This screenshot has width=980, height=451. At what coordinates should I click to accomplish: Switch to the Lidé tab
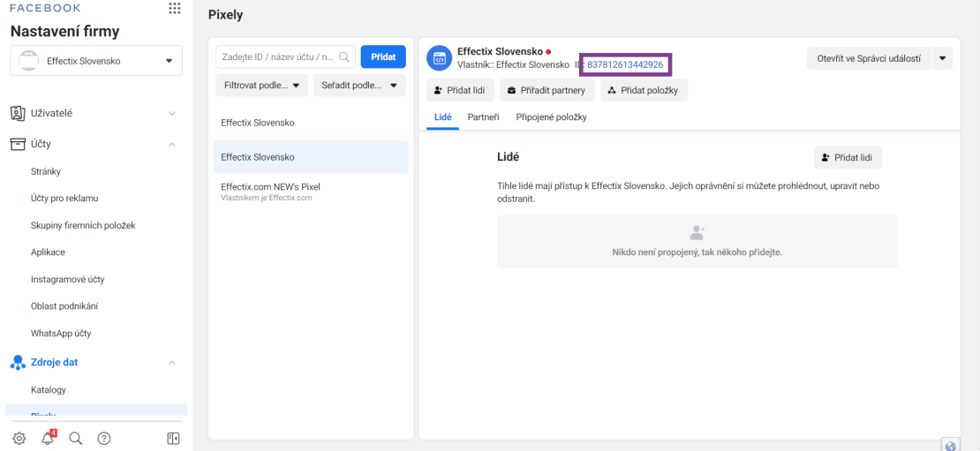442,117
